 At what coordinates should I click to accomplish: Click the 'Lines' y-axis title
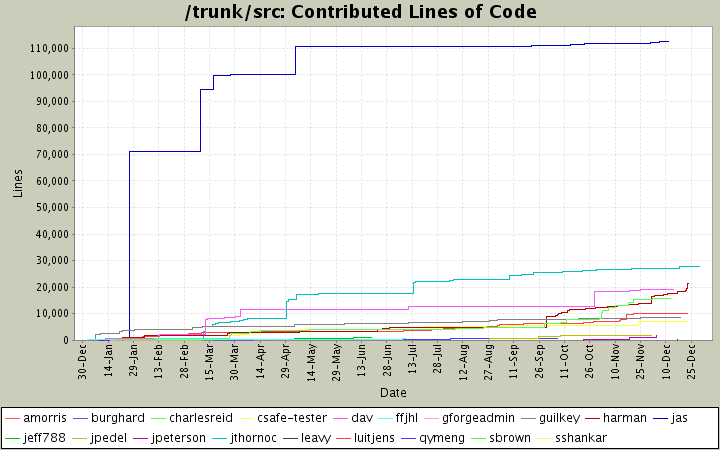coord(18,184)
